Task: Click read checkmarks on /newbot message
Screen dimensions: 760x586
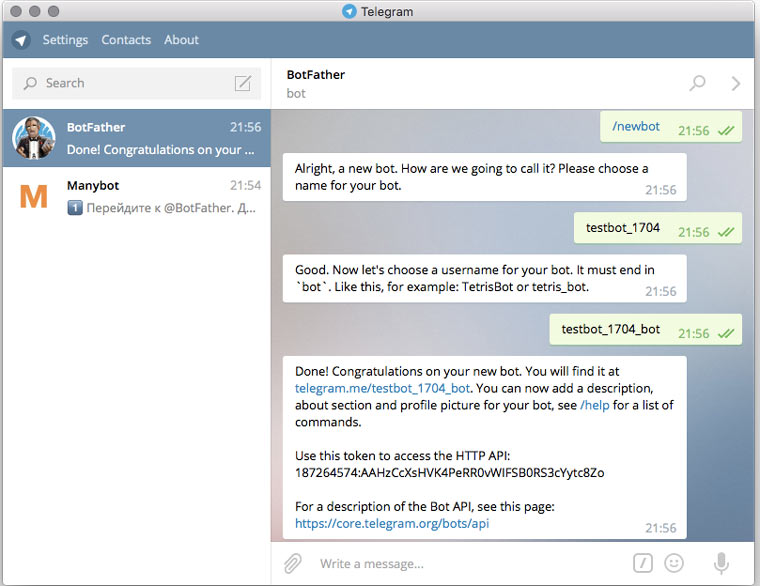Action: [726, 131]
